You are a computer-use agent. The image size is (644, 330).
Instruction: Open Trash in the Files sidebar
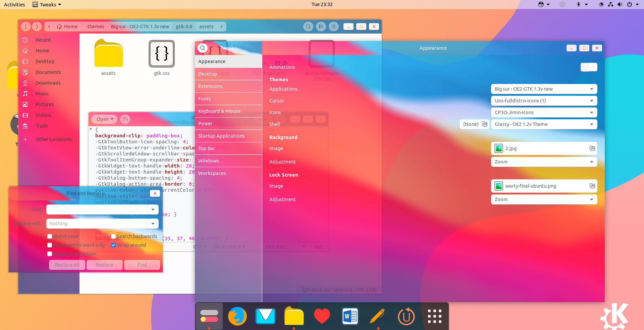pyautogui.click(x=49, y=126)
